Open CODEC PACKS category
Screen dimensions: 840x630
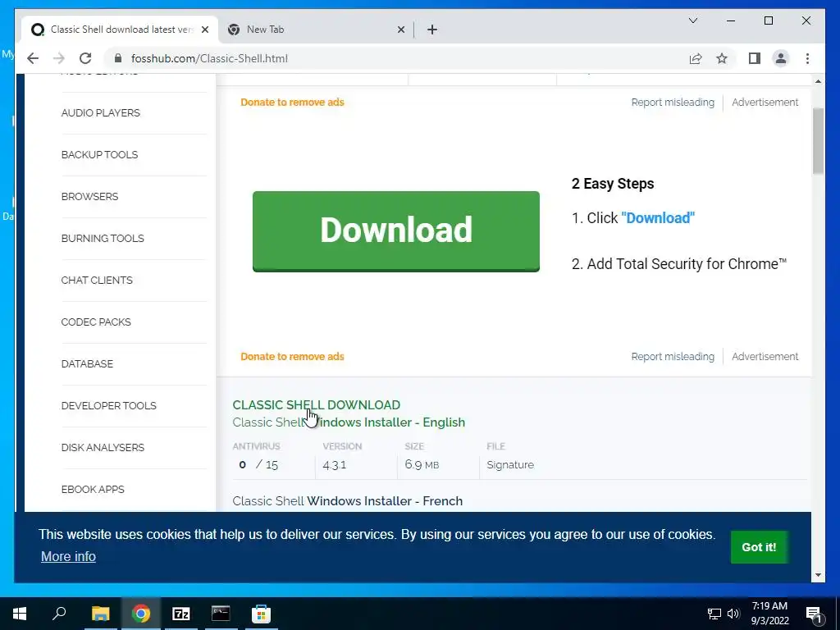click(96, 322)
